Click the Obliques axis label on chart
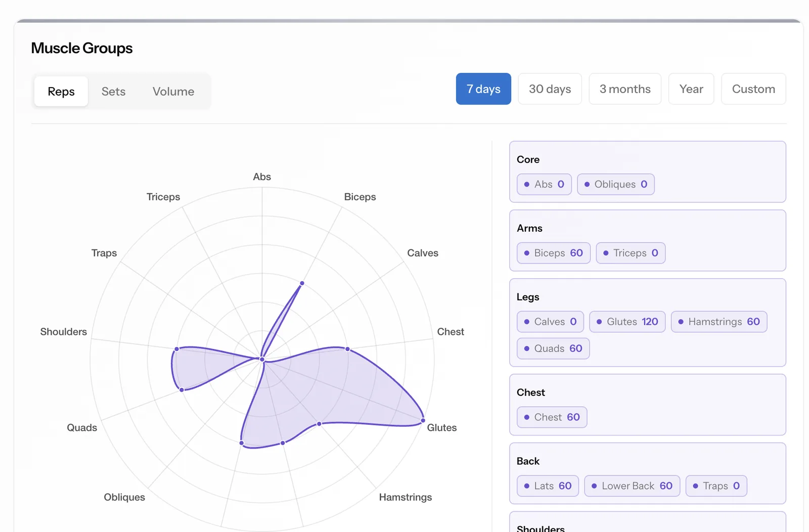Image resolution: width=809 pixels, height=532 pixels. coord(124,497)
